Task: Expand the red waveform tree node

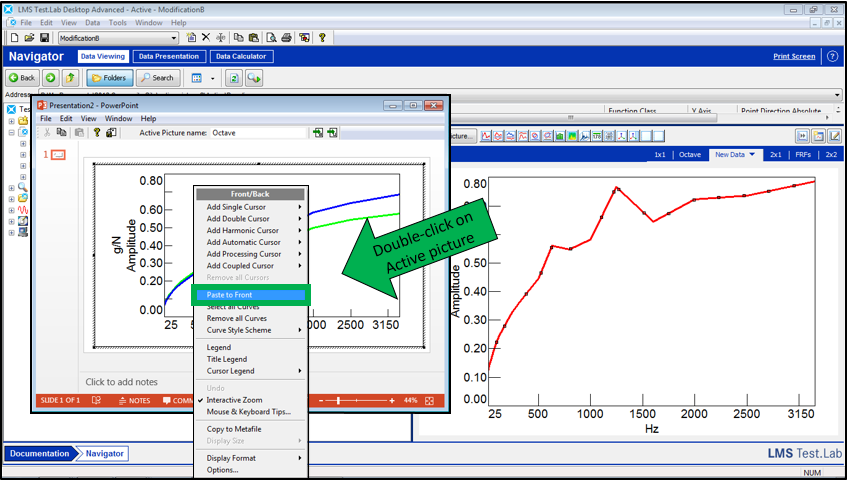Action: (11, 210)
